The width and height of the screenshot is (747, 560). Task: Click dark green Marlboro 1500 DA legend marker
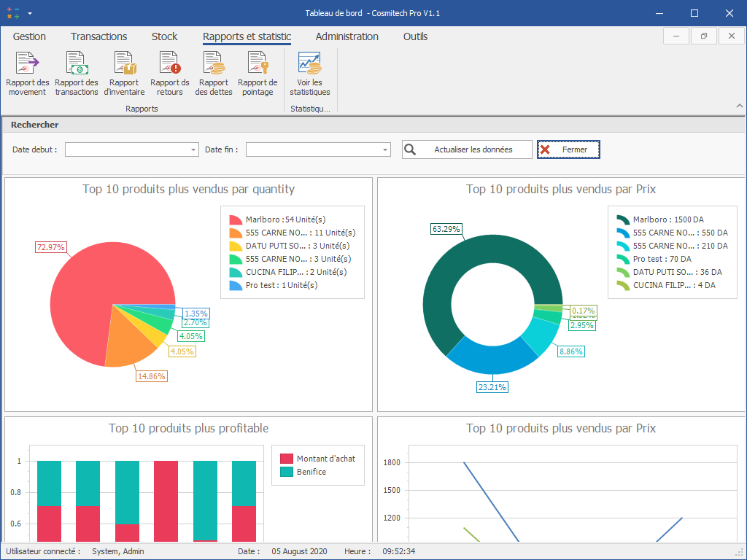tap(623, 219)
